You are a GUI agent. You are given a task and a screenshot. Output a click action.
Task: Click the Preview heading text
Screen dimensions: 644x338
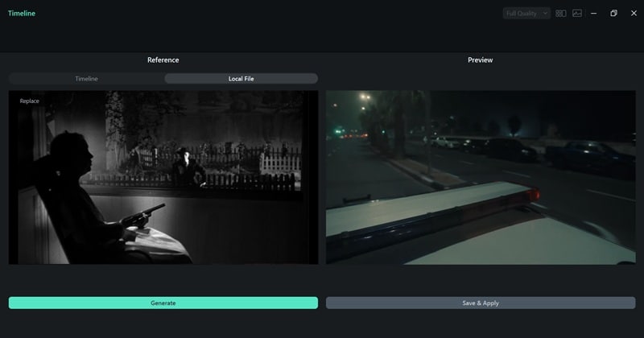[480, 60]
